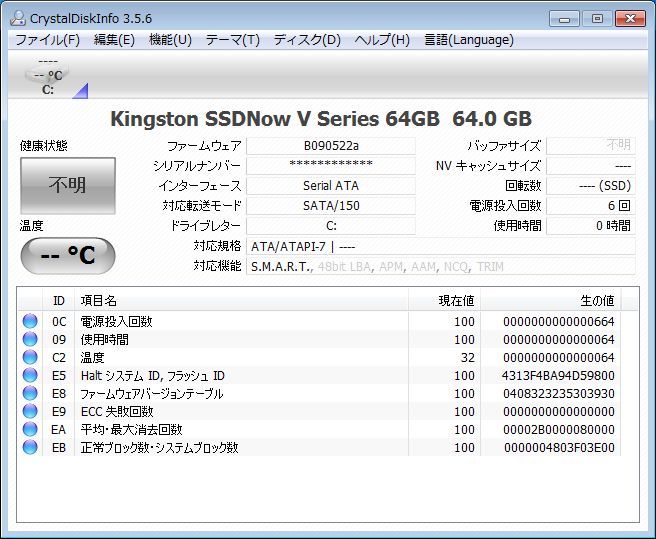This screenshot has width=656, height=539.
Task: Click the ---- (SSD) rotation rate field
Action: click(591, 186)
